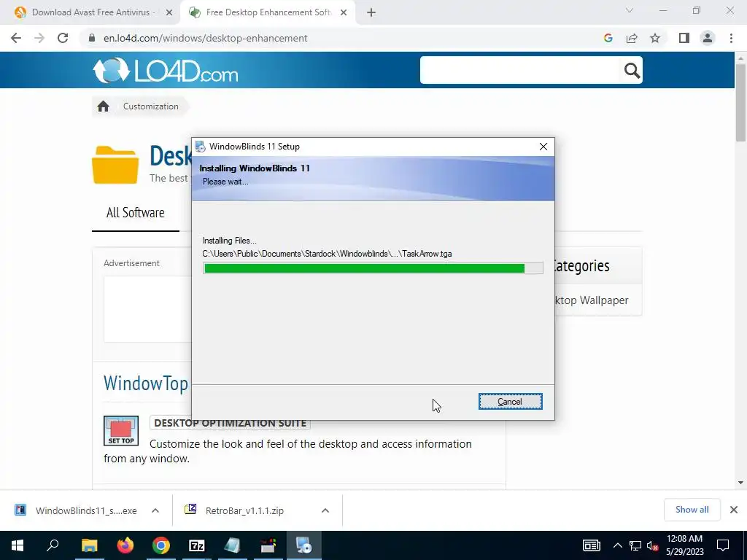Screen dimensions: 747x560
Task: Click the LO4D.com logo
Action: click(166, 71)
